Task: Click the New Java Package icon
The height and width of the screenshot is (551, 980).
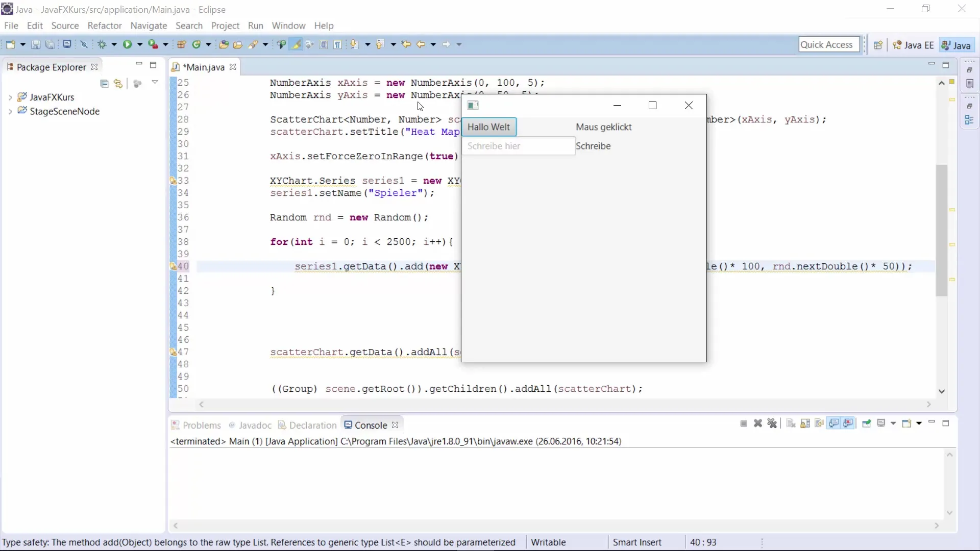Action: click(x=181, y=45)
